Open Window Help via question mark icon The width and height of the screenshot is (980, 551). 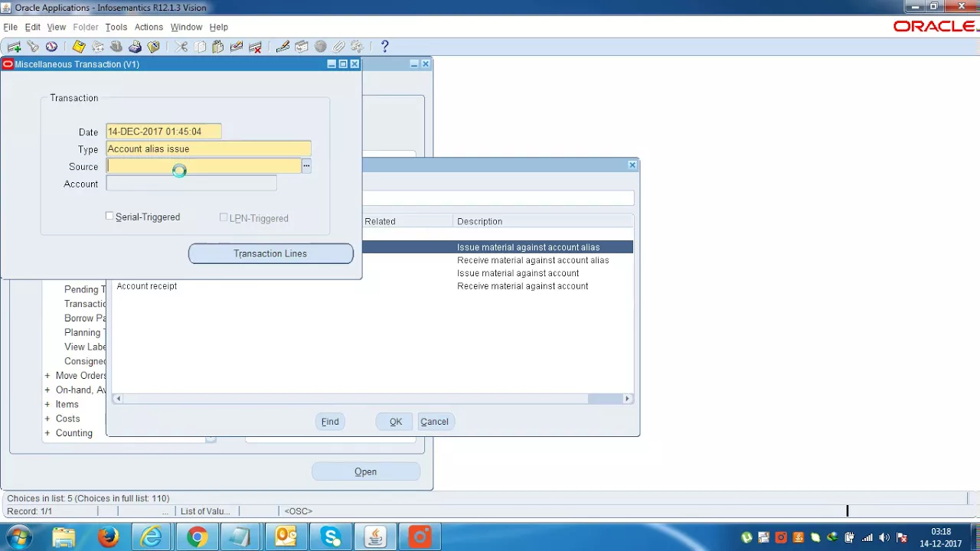tap(384, 47)
